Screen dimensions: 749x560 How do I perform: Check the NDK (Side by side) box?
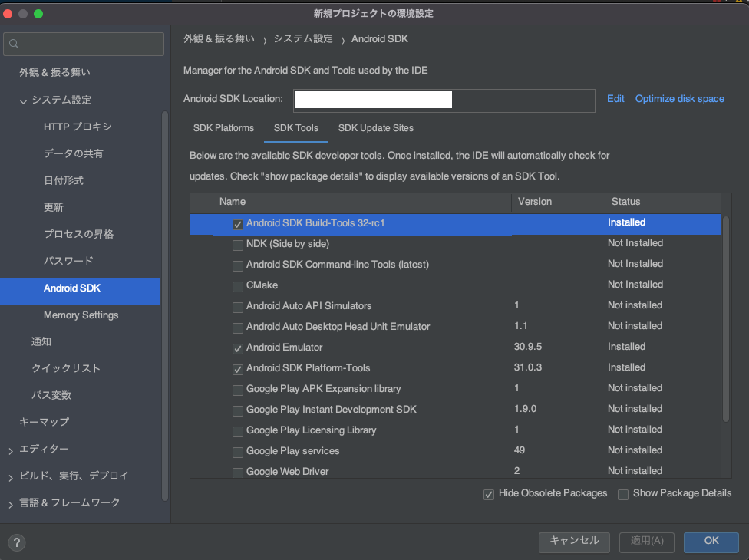(238, 245)
